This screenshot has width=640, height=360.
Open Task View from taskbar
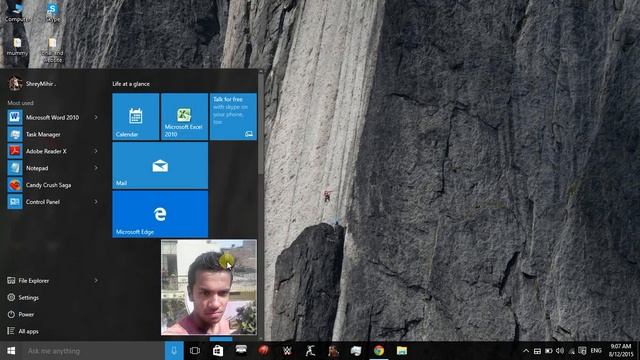click(x=195, y=351)
